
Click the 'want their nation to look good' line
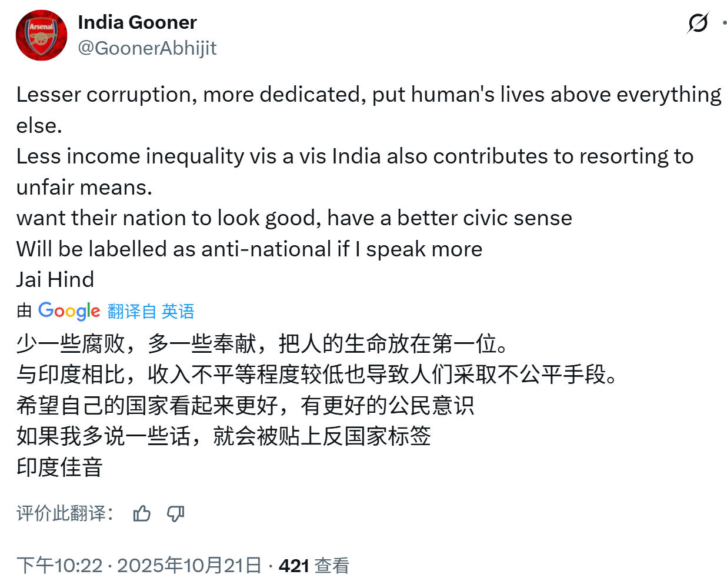(x=294, y=218)
